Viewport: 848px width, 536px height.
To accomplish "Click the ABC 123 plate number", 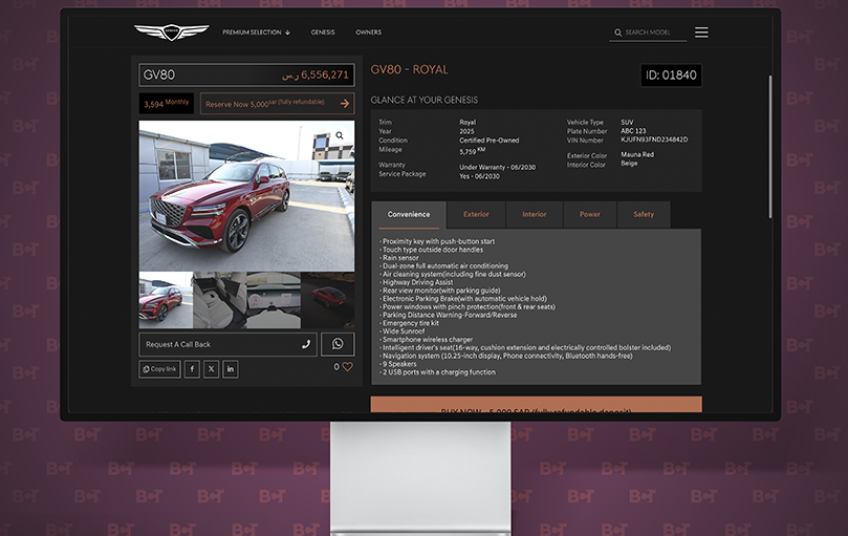I will click(x=633, y=131).
